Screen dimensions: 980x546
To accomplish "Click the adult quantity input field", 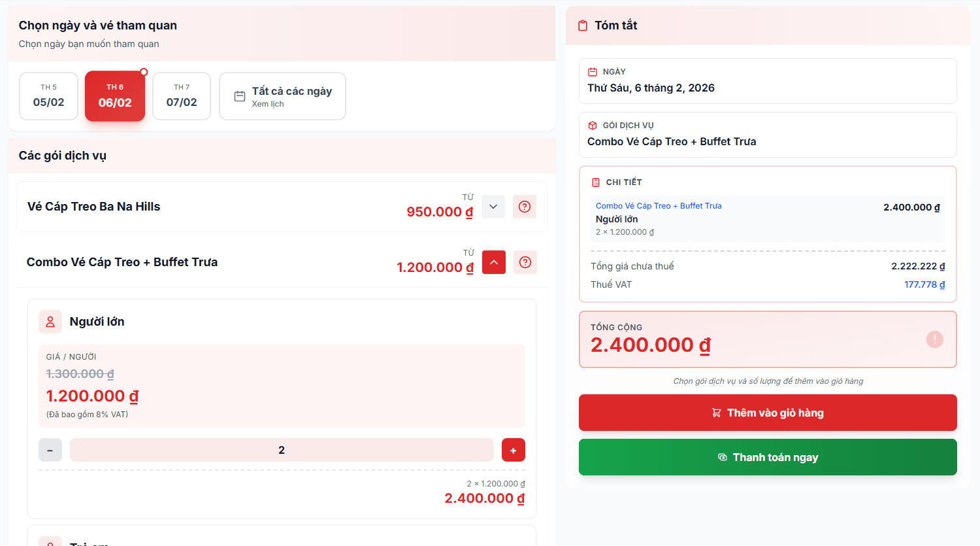I will 282,450.
